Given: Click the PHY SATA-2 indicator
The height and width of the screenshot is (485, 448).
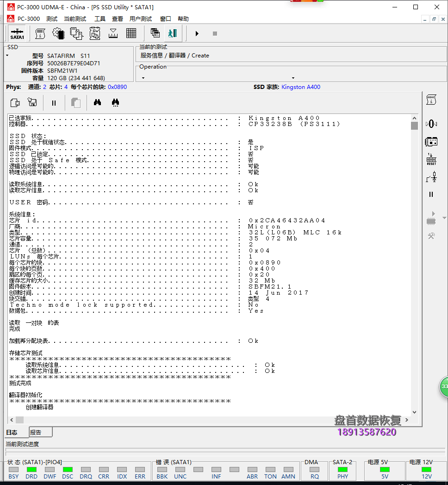Looking at the screenshot, I should (x=342, y=470).
